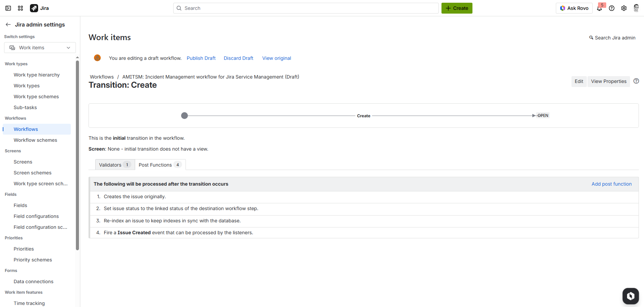The height and width of the screenshot is (307, 644).
Task: Open the Work items switch settings dropdown
Action: (x=40, y=48)
